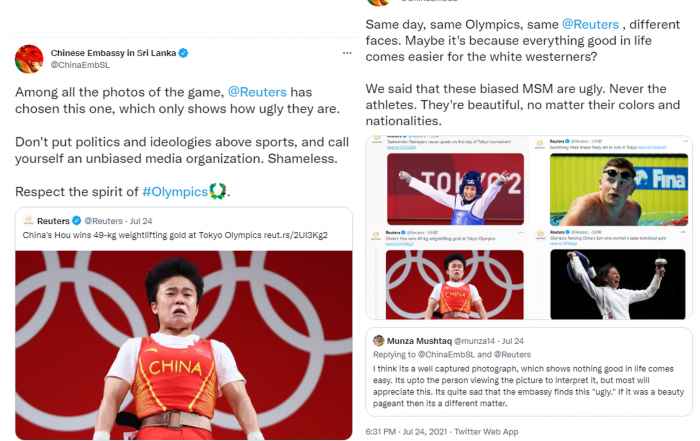Screen dimensions: 700x441
Task: Open the reut.rs/2UI3Kg2 link
Action: [x=296, y=235]
